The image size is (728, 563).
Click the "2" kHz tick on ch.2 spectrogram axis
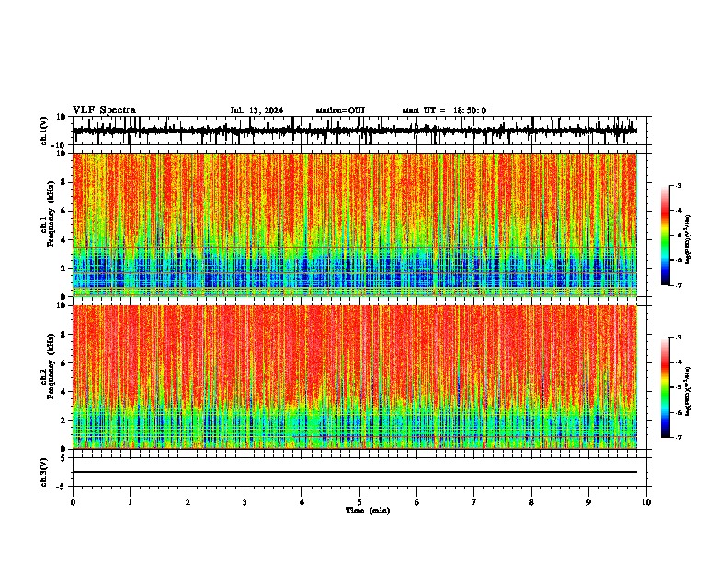tap(64, 420)
